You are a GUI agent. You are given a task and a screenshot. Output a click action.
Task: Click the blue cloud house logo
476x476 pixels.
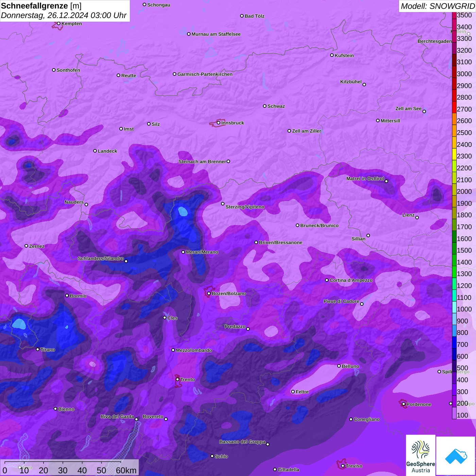click(456, 456)
